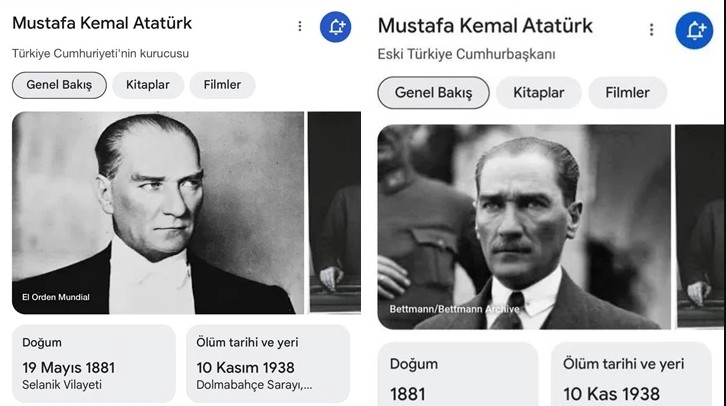726x406 pixels.
Task: Switch to Kitaplar tab in right panel
Action: (538, 93)
